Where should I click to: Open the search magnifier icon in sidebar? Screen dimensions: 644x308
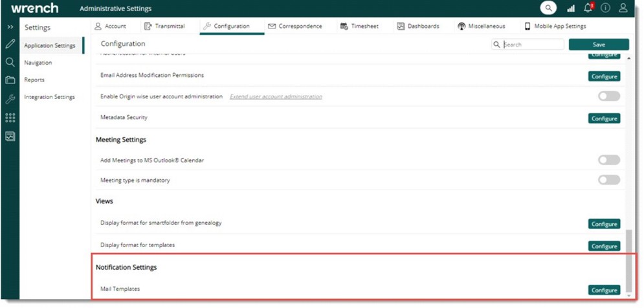[10, 62]
